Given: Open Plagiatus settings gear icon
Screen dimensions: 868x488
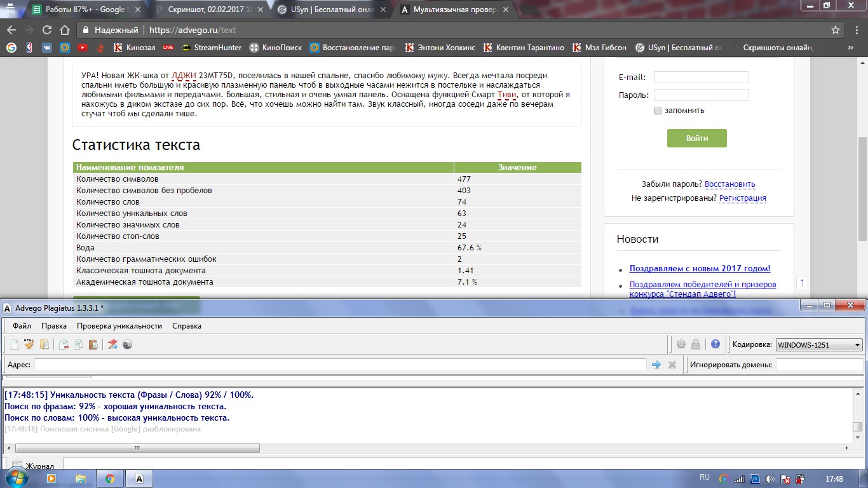Looking at the screenshot, I should pyautogui.click(x=681, y=344).
